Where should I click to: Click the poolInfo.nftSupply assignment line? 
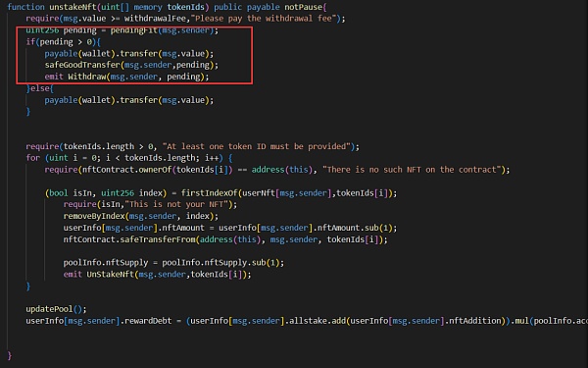(173, 262)
